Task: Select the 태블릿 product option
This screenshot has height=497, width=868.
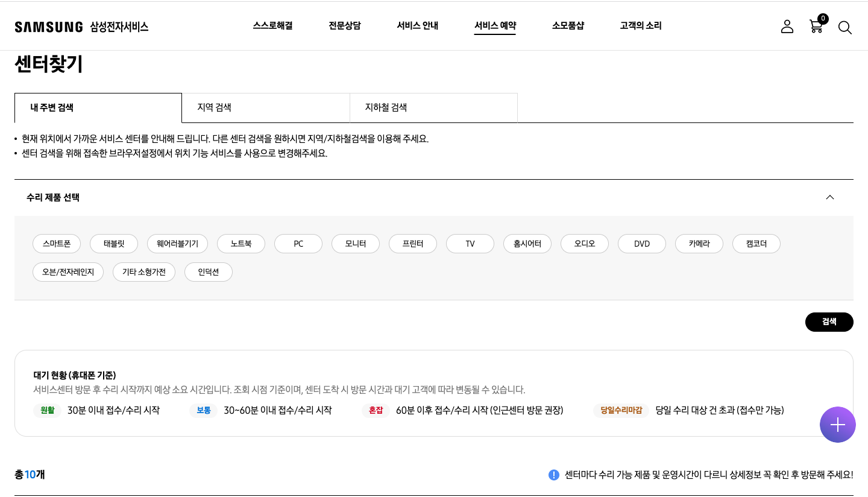Action: 113,244
